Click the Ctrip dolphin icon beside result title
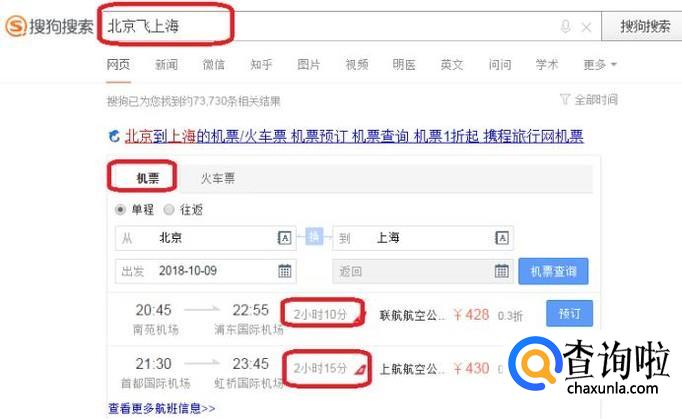 (x=114, y=137)
